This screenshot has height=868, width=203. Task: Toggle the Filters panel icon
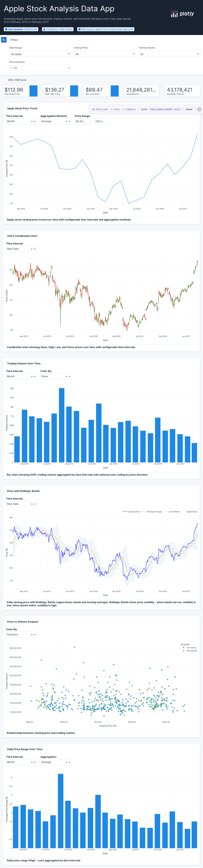(4, 40)
